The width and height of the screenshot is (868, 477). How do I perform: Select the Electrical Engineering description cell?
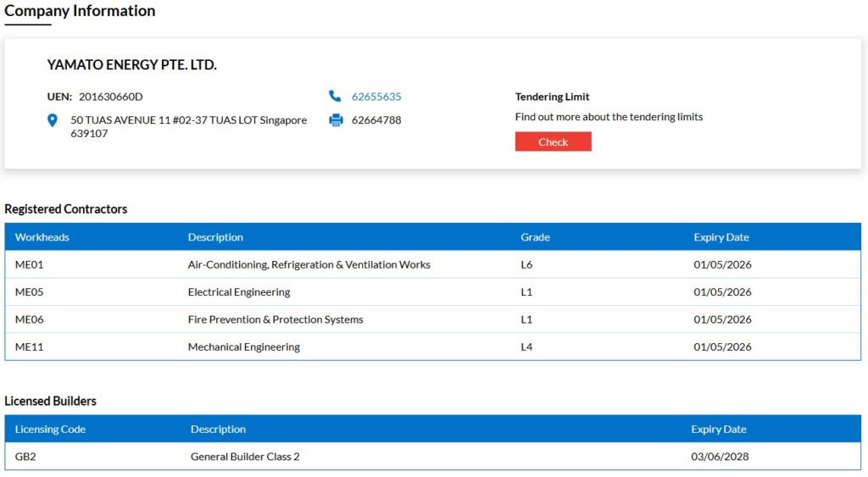click(x=239, y=292)
